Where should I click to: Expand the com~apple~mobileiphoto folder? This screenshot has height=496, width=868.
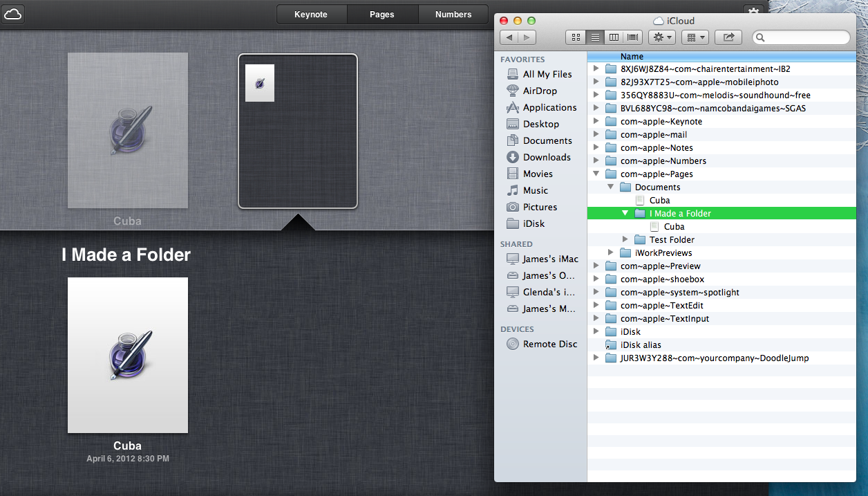coord(596,82)
